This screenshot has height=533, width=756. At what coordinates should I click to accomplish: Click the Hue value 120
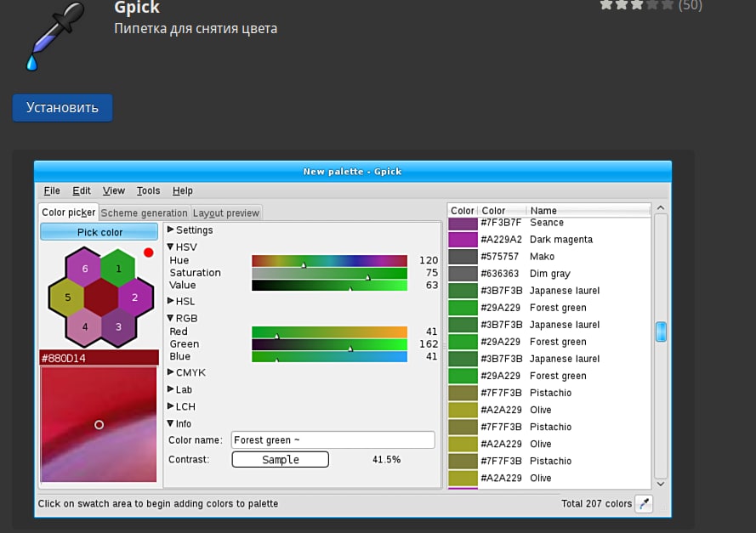(x=429, y=261)
